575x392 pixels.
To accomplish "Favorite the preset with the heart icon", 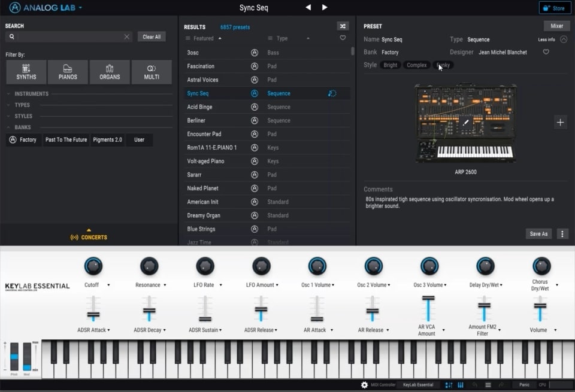I will click(546, 52).
